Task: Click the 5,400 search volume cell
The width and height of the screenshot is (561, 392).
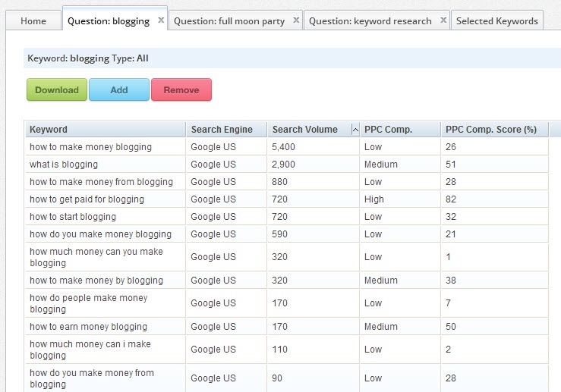Action: click(x=314, y=147)
